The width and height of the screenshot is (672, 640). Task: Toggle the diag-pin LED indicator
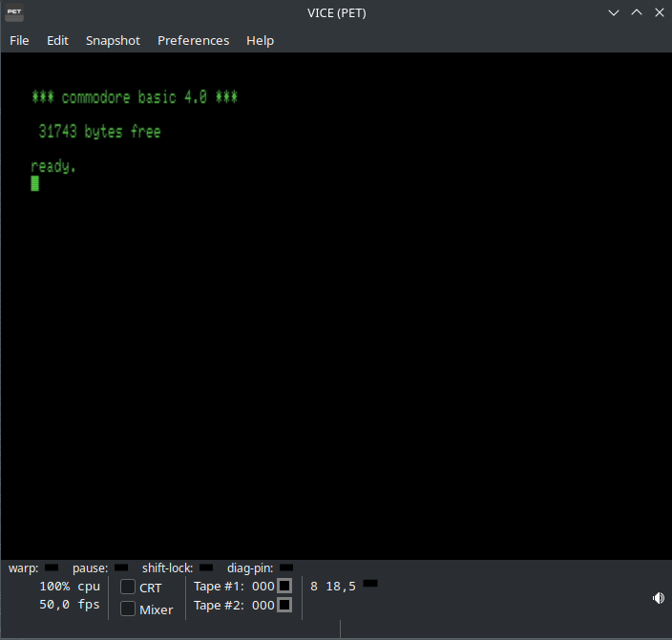pyautogui.click(x=286, y=568)
